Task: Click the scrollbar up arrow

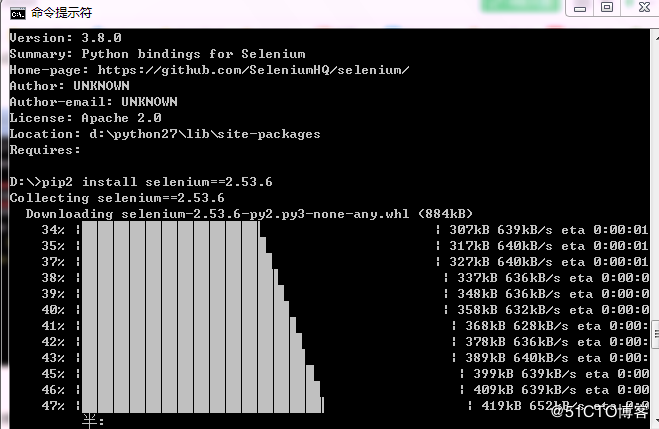Action: pos(656,37)
